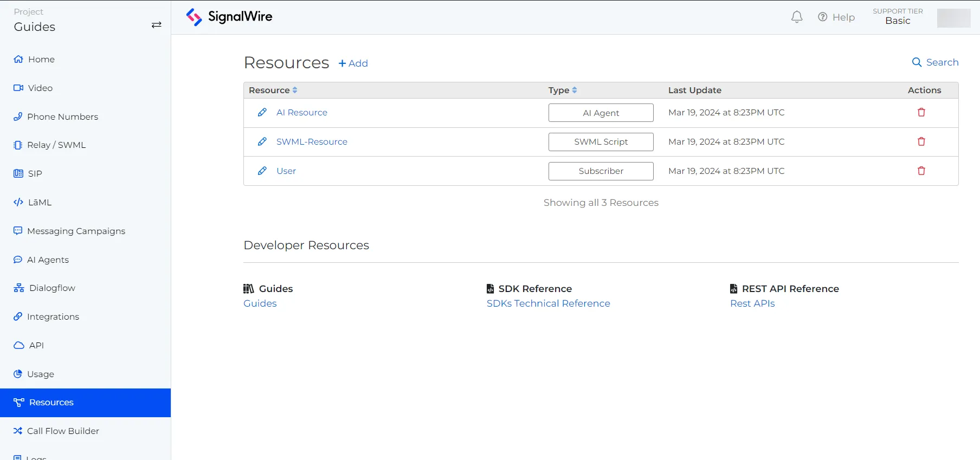Click the Phone Numbers handset icon
The image size is (980, 460).
(x=18, y=116)
